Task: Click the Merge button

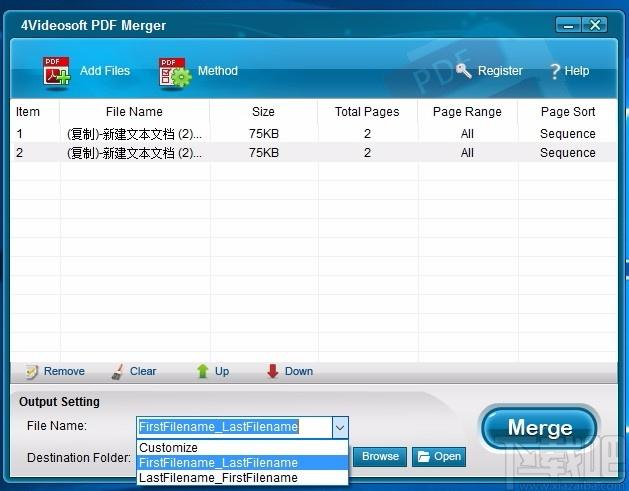Action: [540, 428]
